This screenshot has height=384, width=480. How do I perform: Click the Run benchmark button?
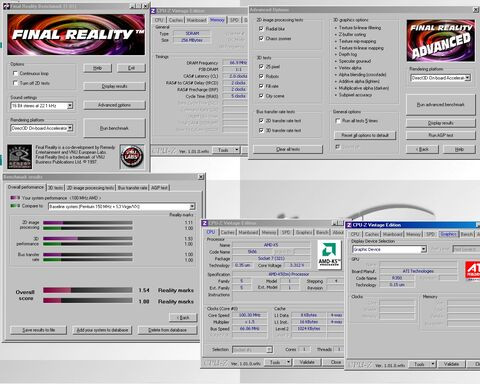114,128
